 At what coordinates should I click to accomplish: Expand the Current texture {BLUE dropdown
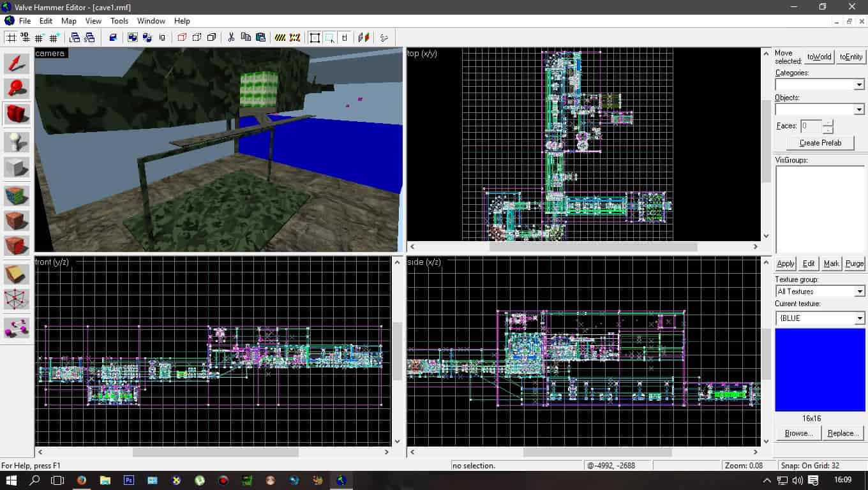tap(858, 318)
